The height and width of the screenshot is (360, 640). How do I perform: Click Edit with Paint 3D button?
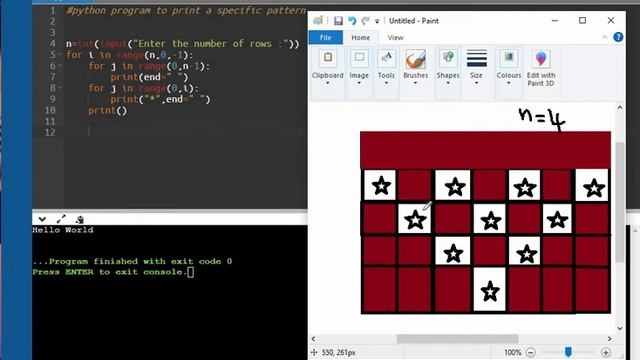[541, 68]
